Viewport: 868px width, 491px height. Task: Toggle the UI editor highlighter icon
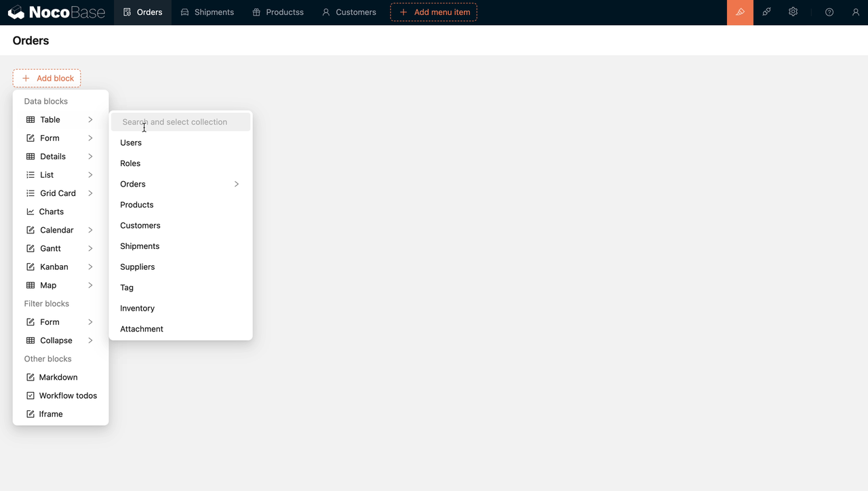tap(740, 12)
